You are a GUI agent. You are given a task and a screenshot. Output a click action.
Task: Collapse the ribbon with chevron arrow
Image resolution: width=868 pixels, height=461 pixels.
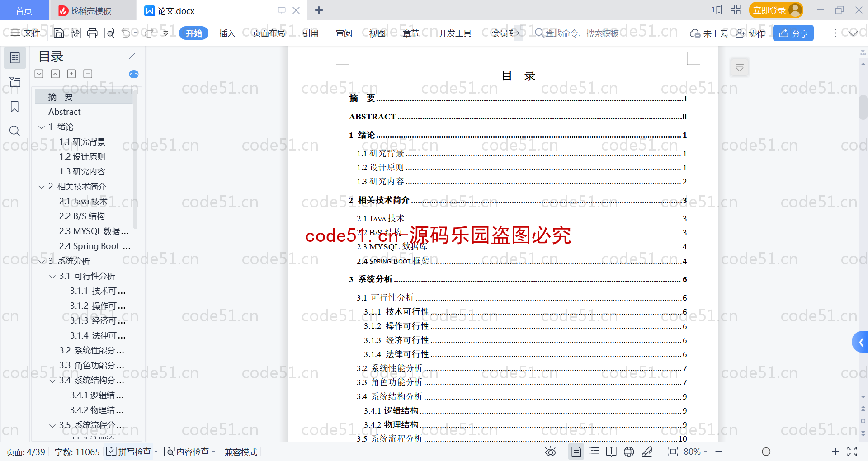click(853, 33)
